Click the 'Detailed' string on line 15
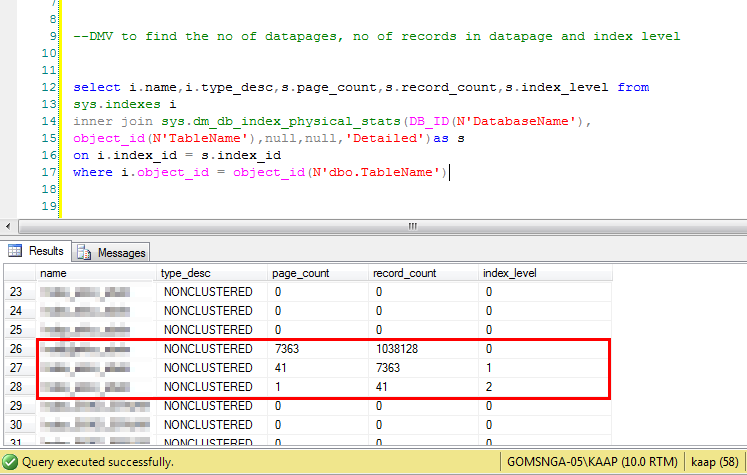This screenshot has width=747, height=475. click(385, 138)
